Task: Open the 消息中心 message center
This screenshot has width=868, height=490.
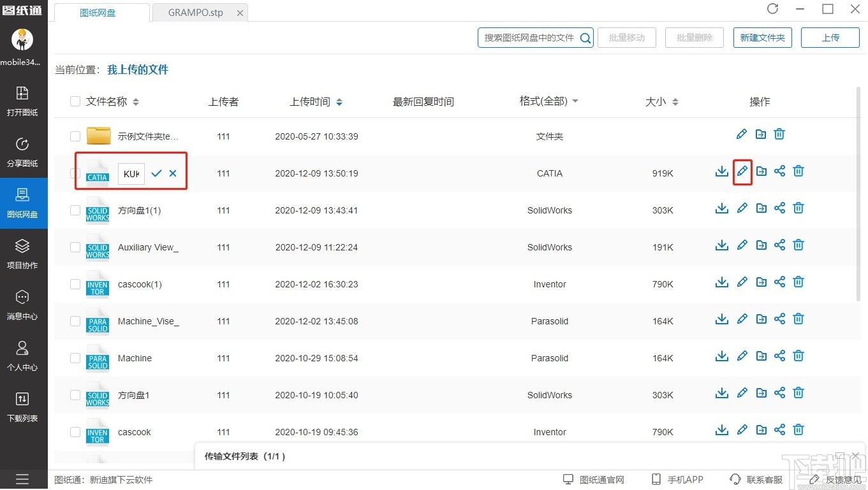Action: (23, 306)
